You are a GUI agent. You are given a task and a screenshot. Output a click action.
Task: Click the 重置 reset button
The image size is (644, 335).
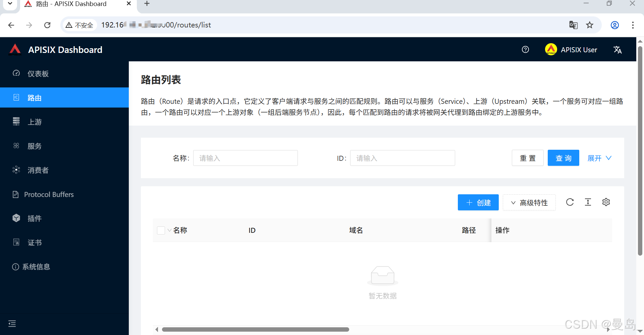click(x=528, y=158)
